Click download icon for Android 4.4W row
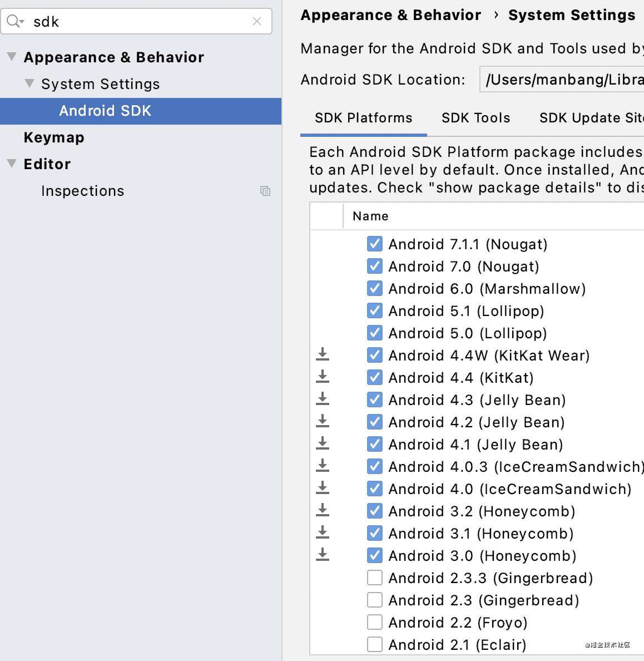644x661 pixels. (x=323, y=354)
